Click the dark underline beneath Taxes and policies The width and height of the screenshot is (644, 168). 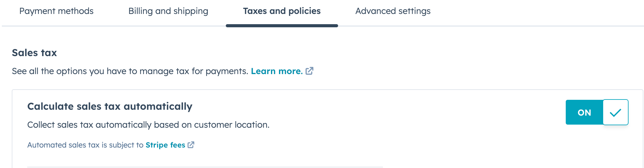tap(281, 26)
